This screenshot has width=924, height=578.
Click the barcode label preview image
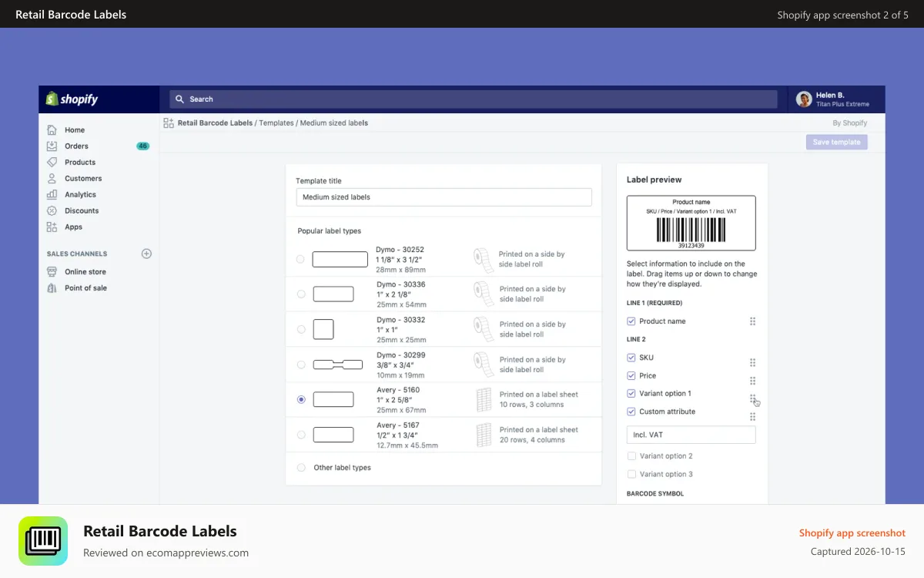tap(691, 223)
